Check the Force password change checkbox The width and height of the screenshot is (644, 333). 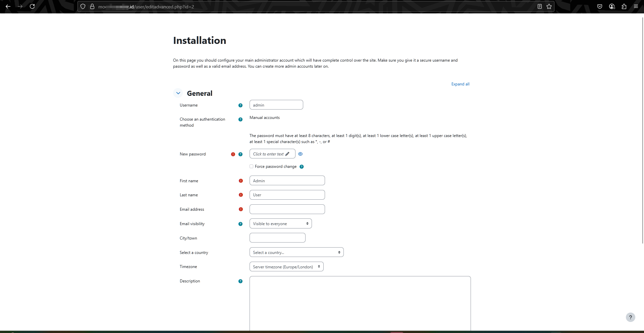[251, 166]
